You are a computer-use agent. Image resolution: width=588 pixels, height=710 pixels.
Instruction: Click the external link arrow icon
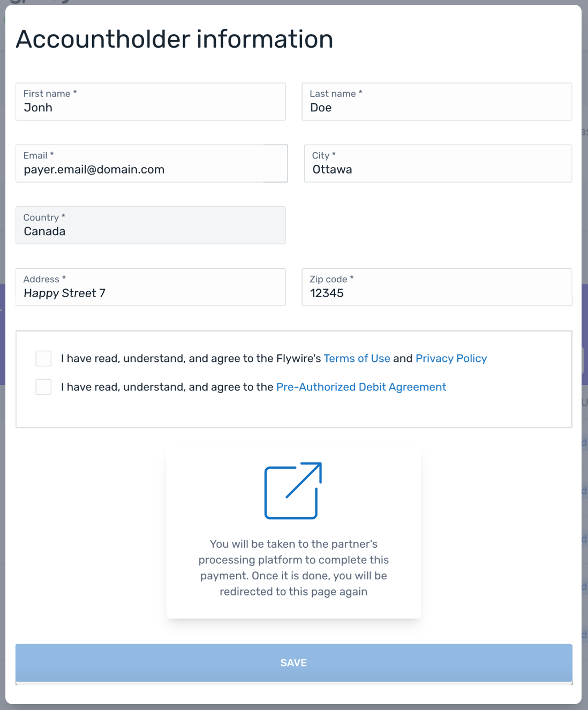293,490
